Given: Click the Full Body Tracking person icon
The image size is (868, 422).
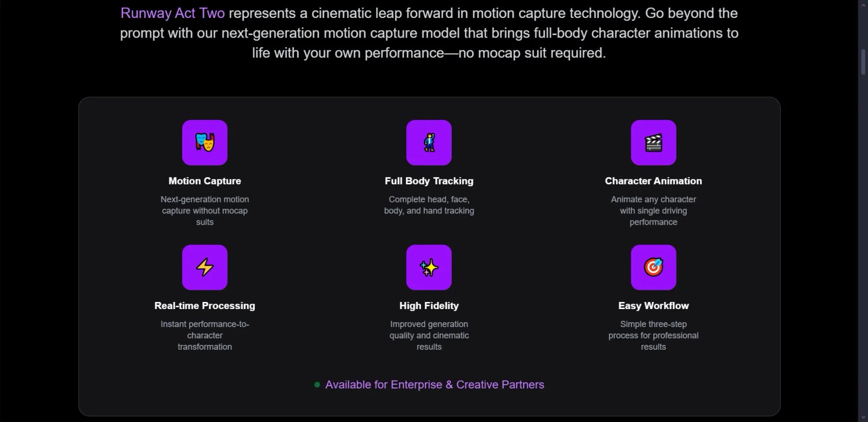Looking at the screenshot, I should [x=429, y=142].
